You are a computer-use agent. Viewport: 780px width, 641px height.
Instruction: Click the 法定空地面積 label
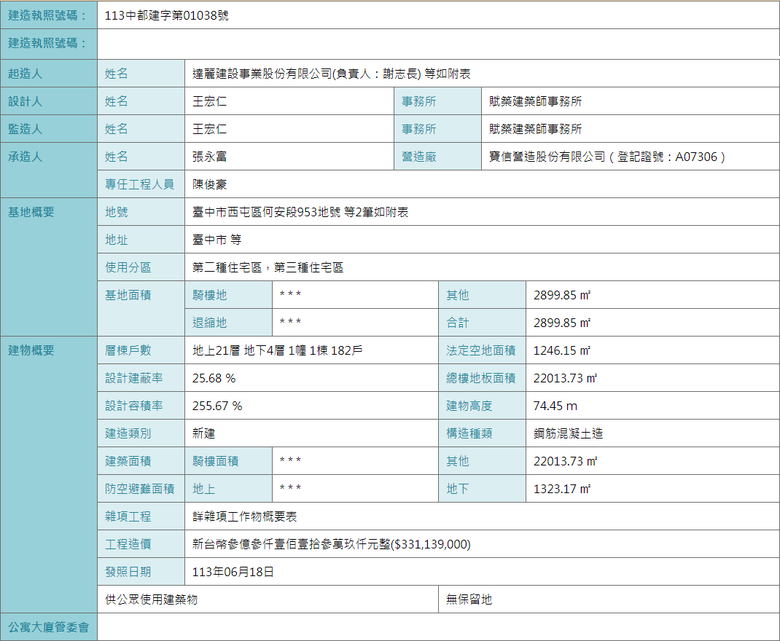coord(481,351)
